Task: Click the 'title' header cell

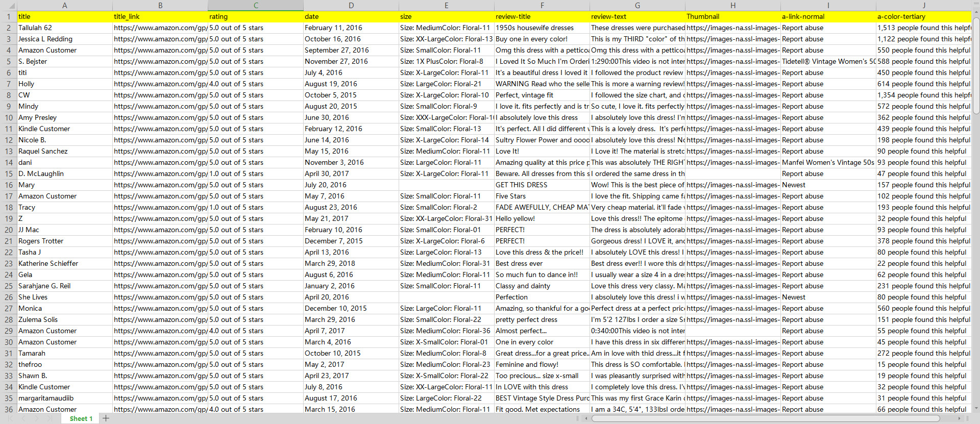Action: coord(65,16)
